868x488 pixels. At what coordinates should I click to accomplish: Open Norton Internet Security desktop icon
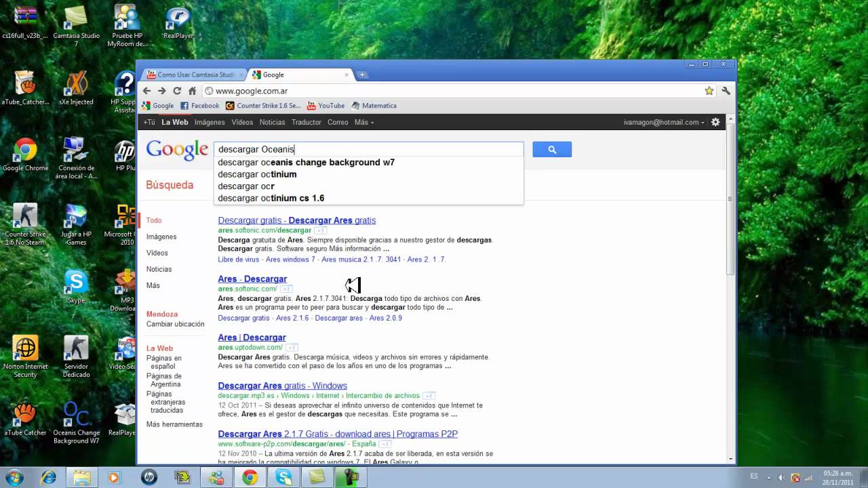[26, 357]
